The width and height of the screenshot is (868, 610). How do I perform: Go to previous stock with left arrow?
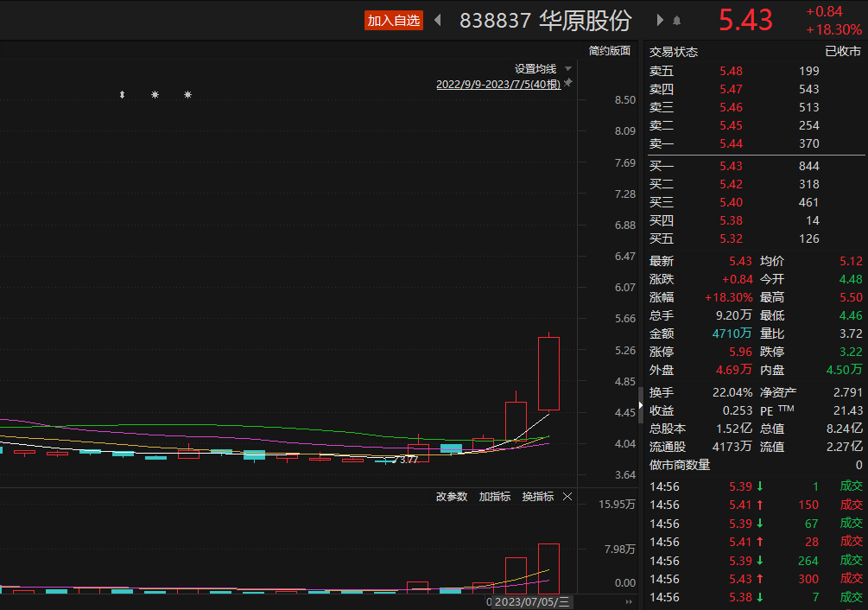pos(438,21)
